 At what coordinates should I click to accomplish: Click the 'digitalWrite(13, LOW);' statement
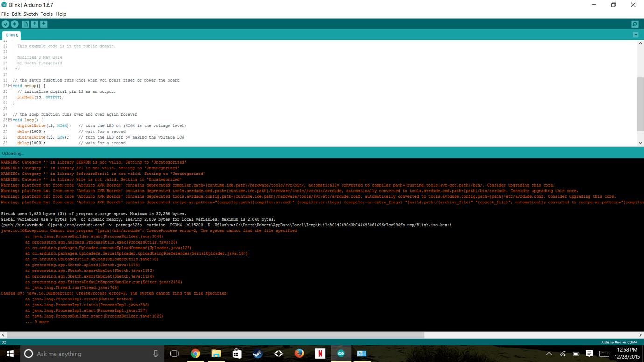pos(43,137)
